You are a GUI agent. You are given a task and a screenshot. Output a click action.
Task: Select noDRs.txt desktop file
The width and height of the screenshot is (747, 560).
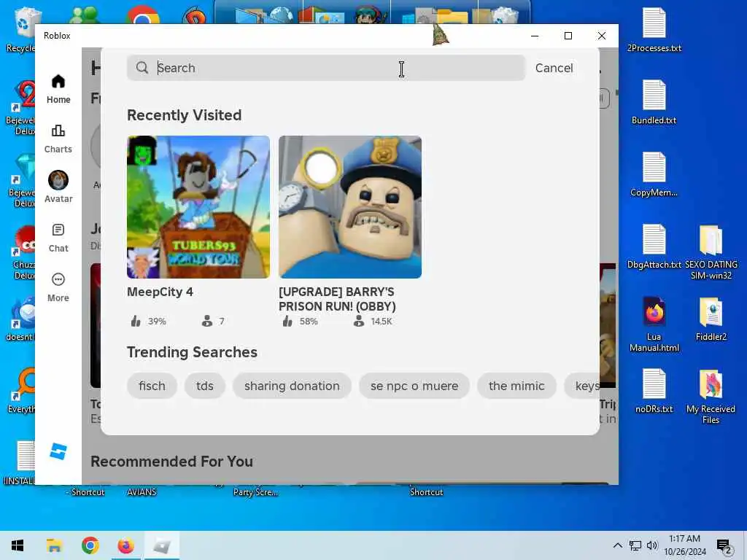[x=654, y=392]
